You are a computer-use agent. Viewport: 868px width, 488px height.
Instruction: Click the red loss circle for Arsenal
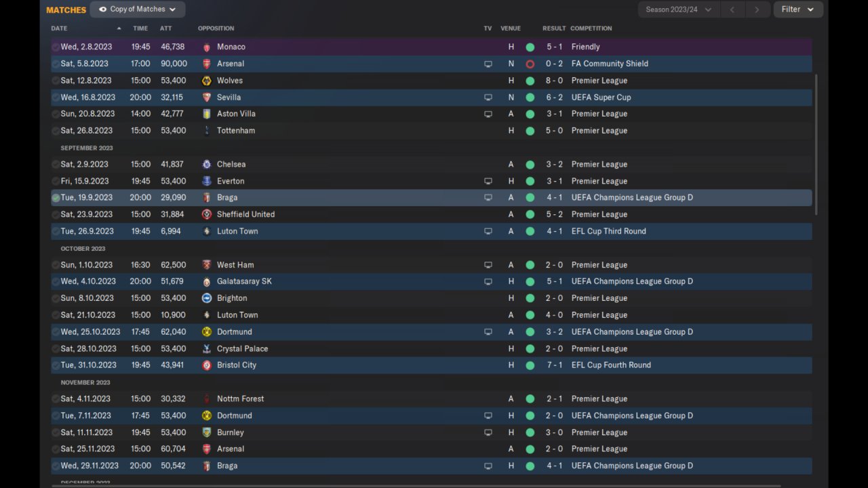(530, 64)
